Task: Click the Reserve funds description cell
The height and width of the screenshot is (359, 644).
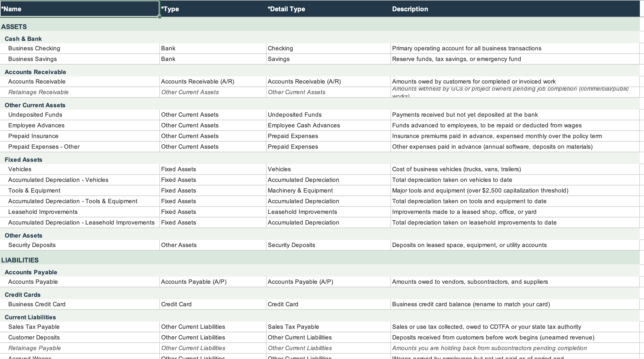Action: [515, 59]
